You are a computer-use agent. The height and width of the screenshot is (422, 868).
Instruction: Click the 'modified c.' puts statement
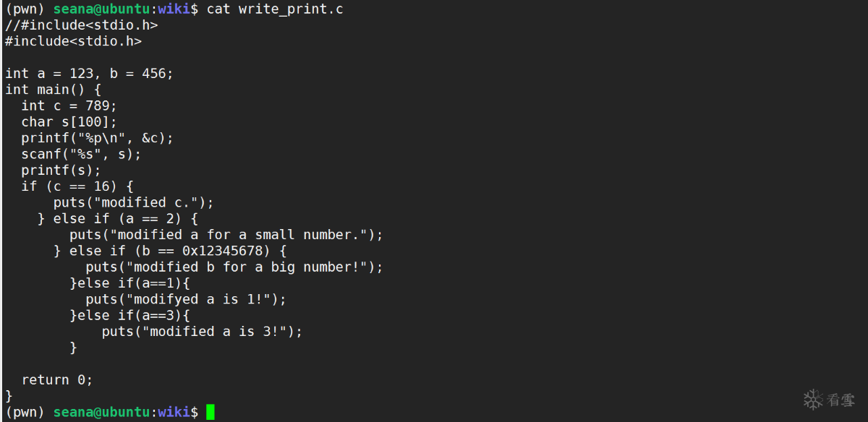[133, 202]
